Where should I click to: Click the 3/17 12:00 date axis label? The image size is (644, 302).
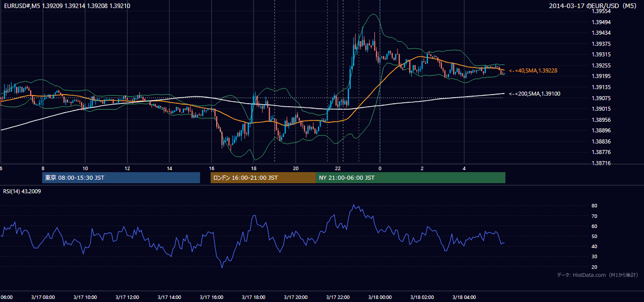[x=127, y=297]
